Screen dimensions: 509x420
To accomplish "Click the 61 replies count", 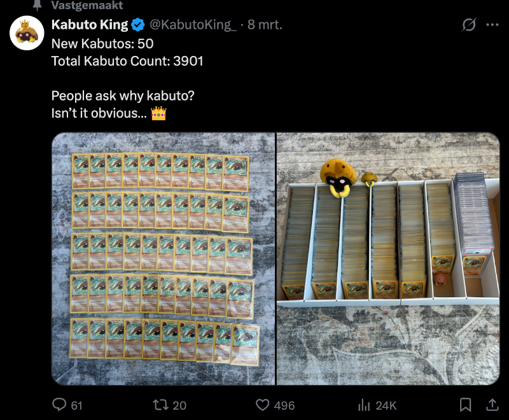I will tap(76, 405).
